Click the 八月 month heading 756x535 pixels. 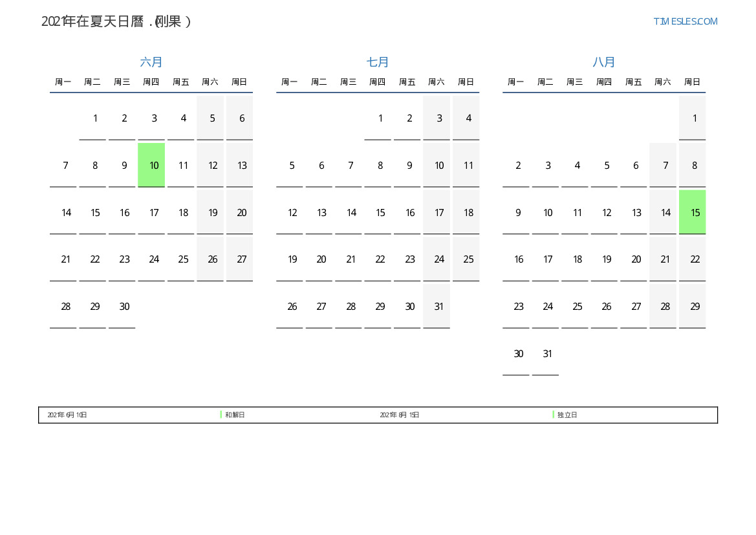point(604,62)
